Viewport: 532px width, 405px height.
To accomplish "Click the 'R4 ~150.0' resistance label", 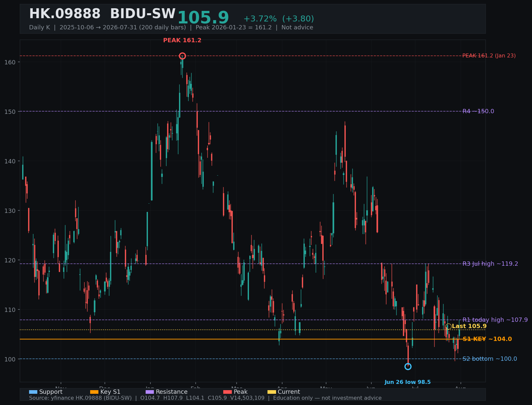I will [479, 111].
